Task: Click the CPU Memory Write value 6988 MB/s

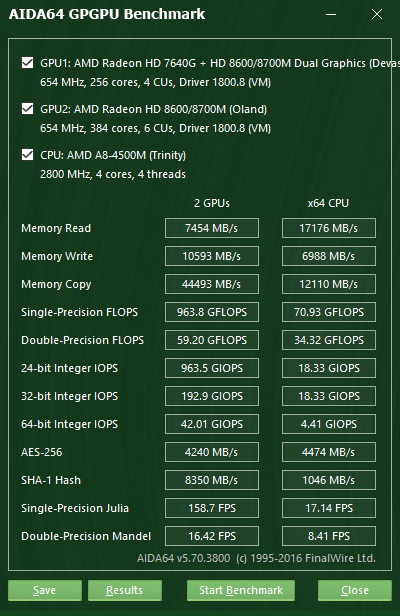Action: pyautogui.click(x=329, y=256)
